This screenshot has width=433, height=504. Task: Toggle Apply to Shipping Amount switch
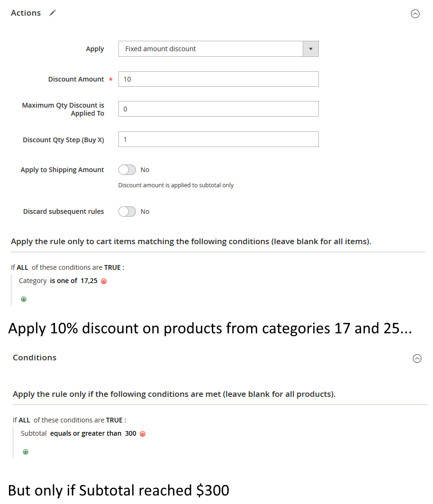(x=127, y=170)
